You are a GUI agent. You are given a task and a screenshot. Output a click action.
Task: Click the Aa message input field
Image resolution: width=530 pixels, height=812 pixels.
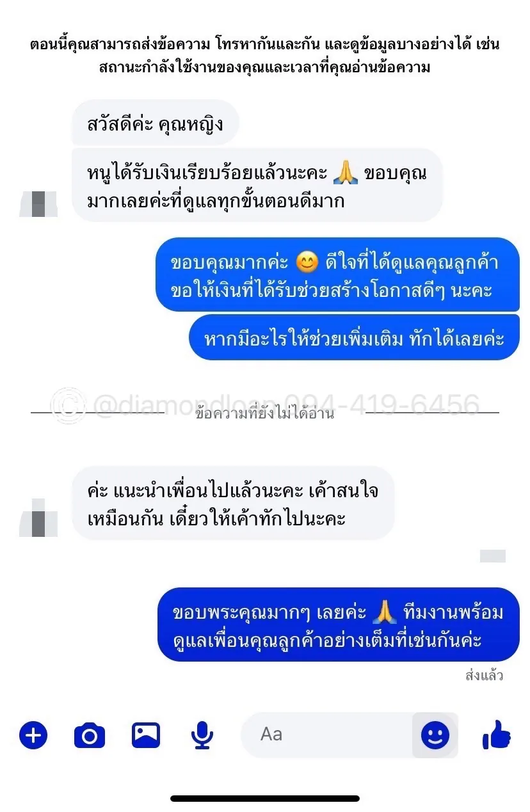point(326,735)
